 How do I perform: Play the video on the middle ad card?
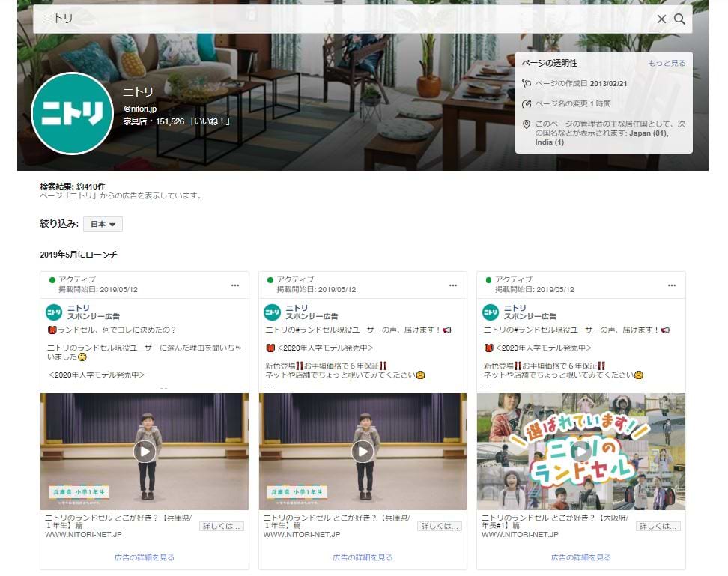363,452
